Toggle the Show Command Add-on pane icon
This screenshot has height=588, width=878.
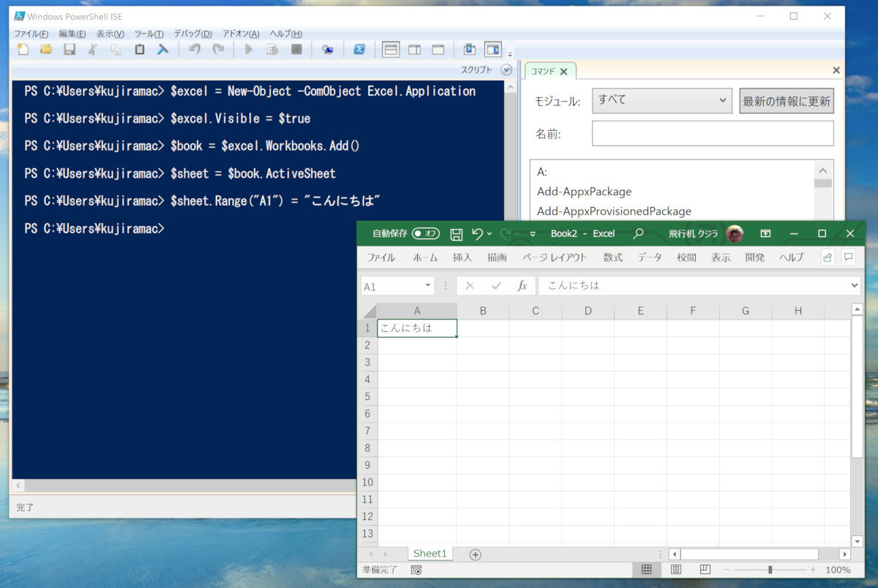click(493, 50)
